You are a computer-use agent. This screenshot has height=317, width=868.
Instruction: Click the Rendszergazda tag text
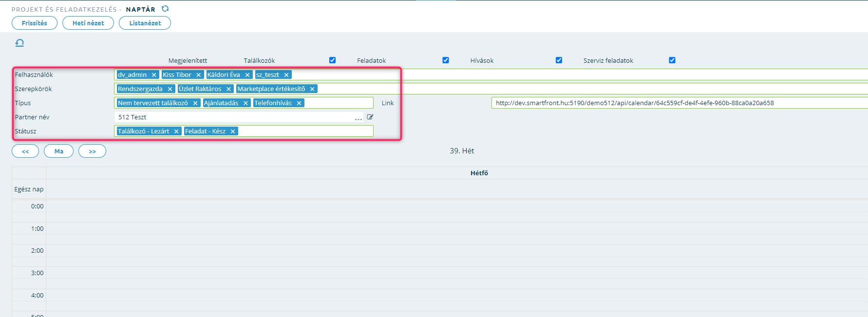[140, 89]
